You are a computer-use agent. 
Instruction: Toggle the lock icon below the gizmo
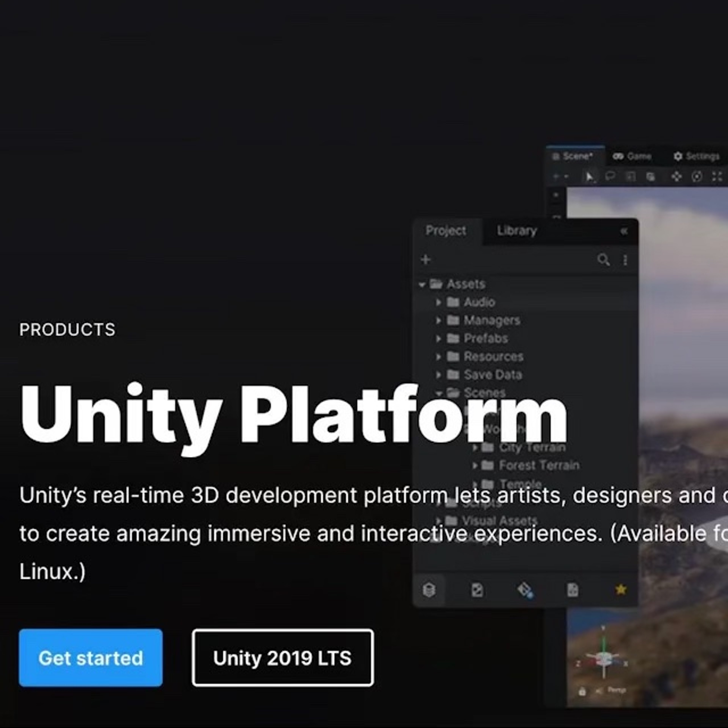click(x=582, y=691)
